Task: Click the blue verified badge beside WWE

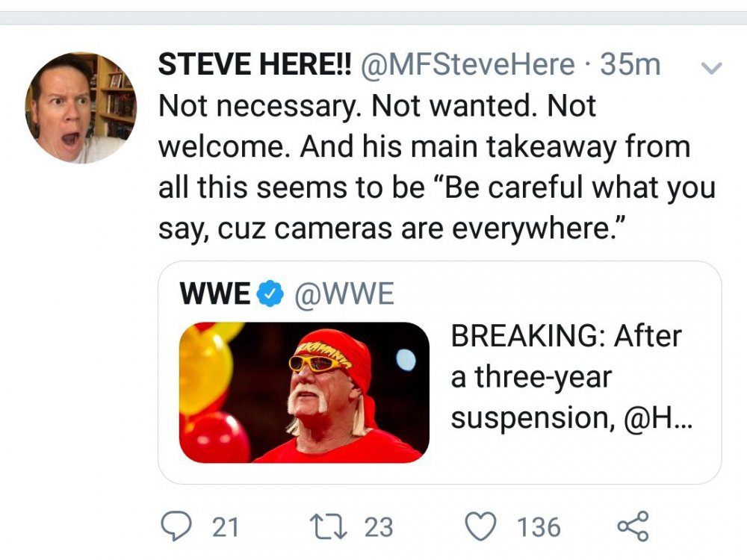Action: pyautogui.click(x=270, y=295)
